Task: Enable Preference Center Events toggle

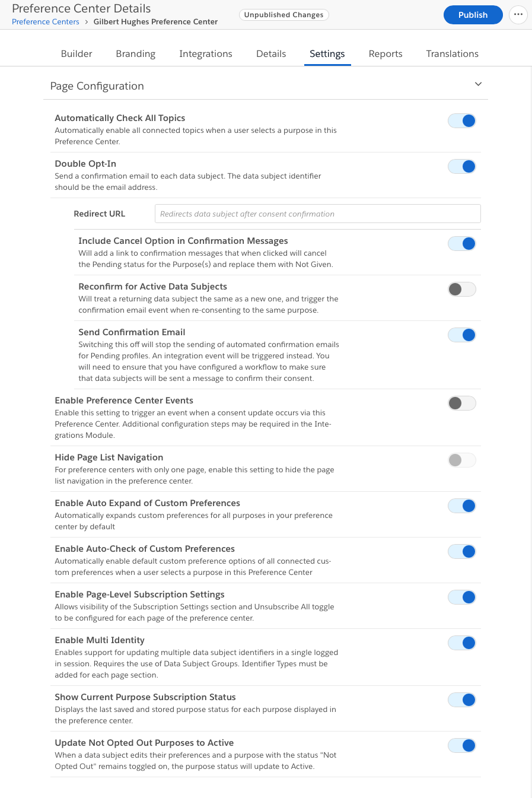Action: pyautogui.click(x=462, y=403)
